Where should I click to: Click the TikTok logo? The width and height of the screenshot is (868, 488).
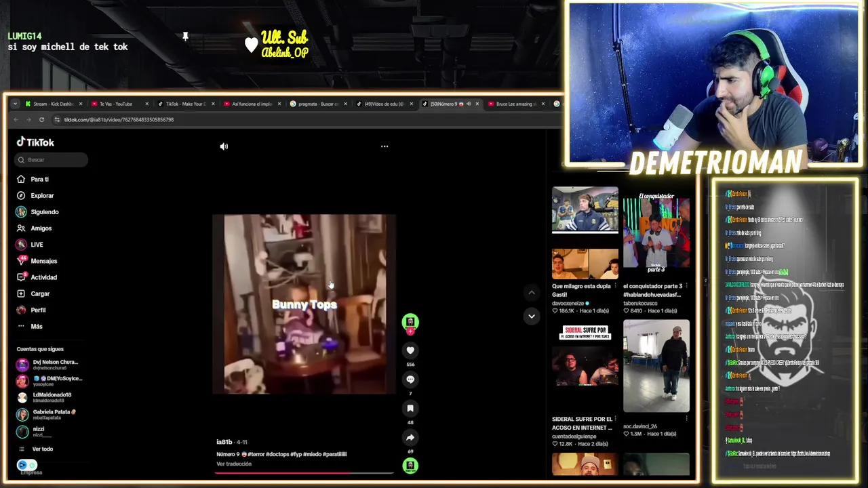[x=35, y=142]
